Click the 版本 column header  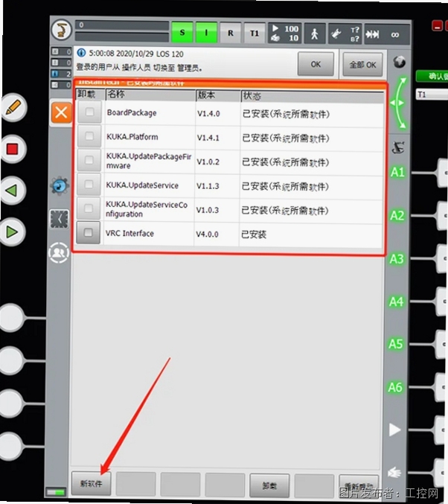point(218,95)
